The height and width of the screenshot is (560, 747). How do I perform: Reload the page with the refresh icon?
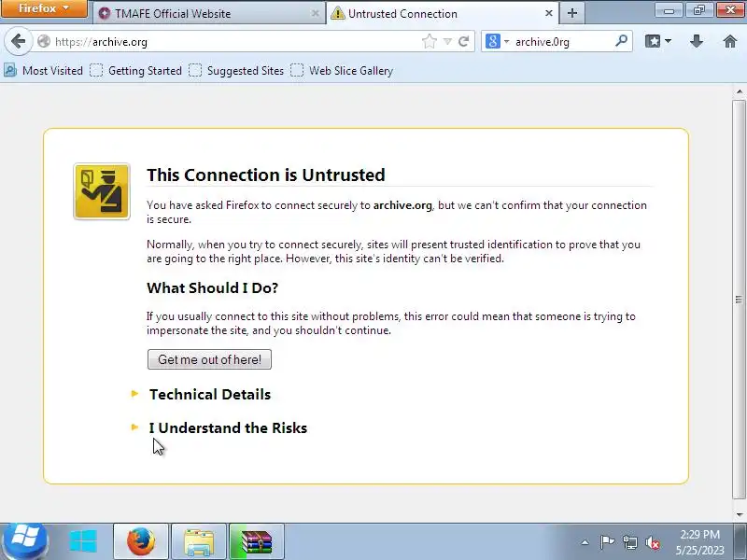coord(463,41)
